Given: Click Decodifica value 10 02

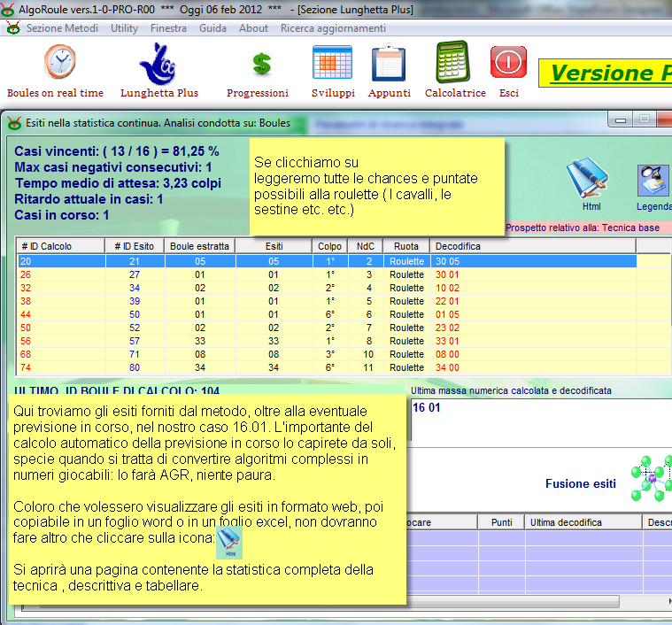Looking at the screenshot, I should 447,288.
